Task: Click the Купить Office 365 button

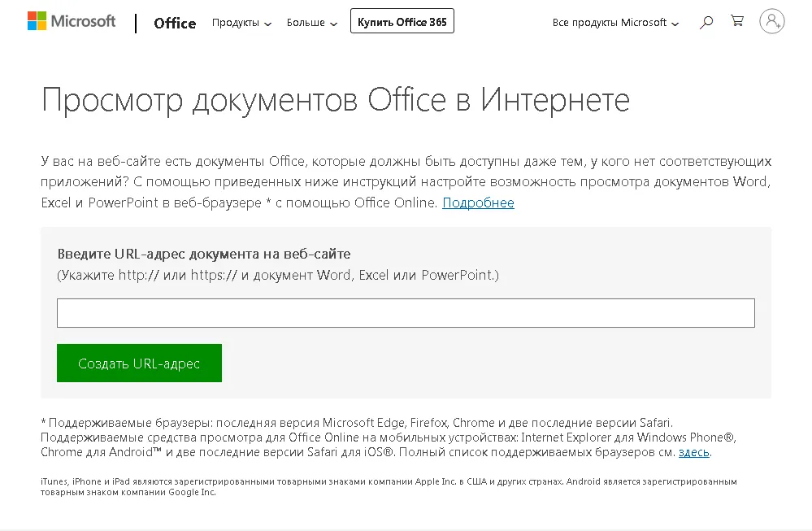Action: (x=402, y=21)
